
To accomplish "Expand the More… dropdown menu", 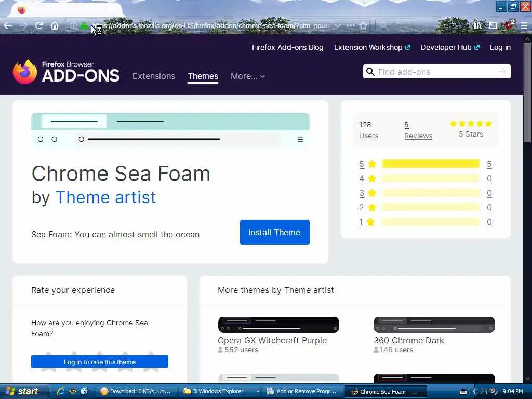I will click(x=248, y=76).
